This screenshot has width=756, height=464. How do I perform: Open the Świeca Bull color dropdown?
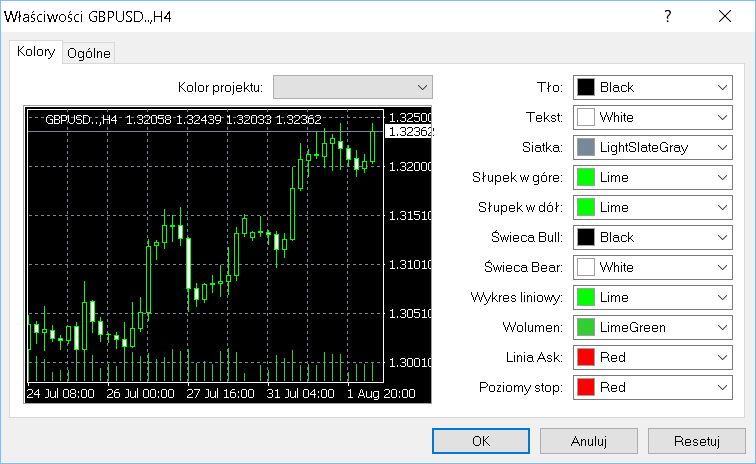[653, 237]
